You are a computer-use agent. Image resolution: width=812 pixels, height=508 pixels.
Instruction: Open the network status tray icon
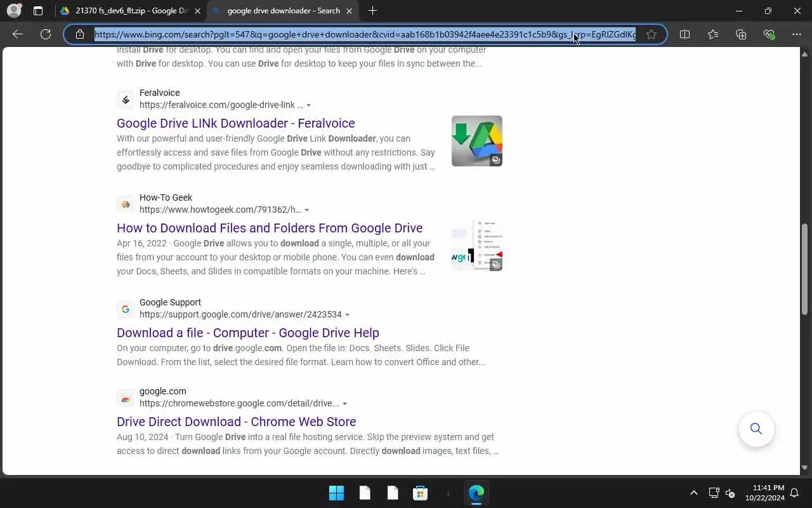coord(714,493)
